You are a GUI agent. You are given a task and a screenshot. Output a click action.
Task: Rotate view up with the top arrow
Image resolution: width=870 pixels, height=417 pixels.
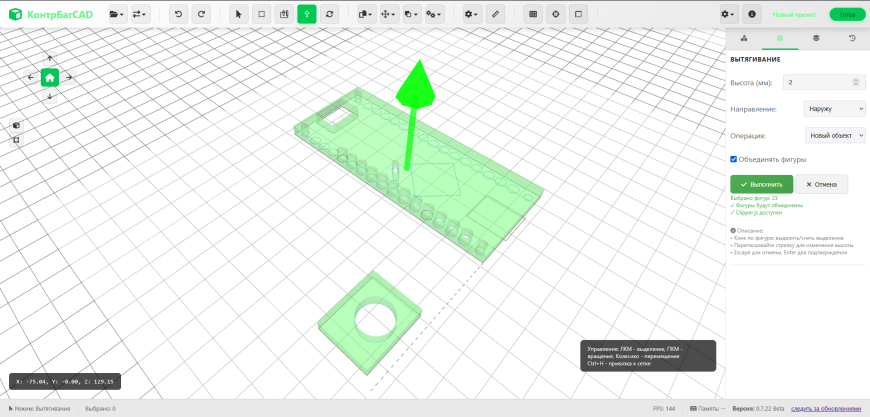[50, 58]
